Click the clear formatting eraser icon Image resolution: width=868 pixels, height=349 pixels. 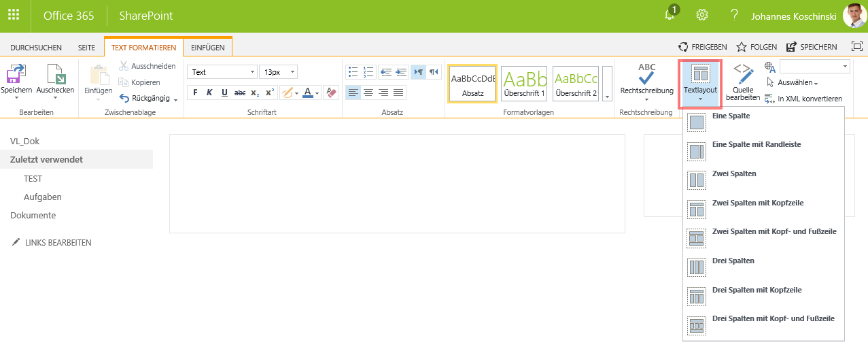330,93
